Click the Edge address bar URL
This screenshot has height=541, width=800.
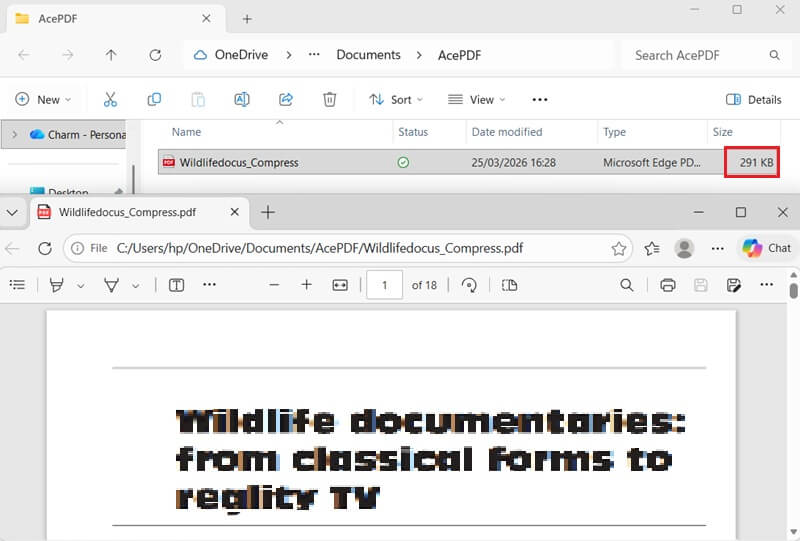coord(320,249)
